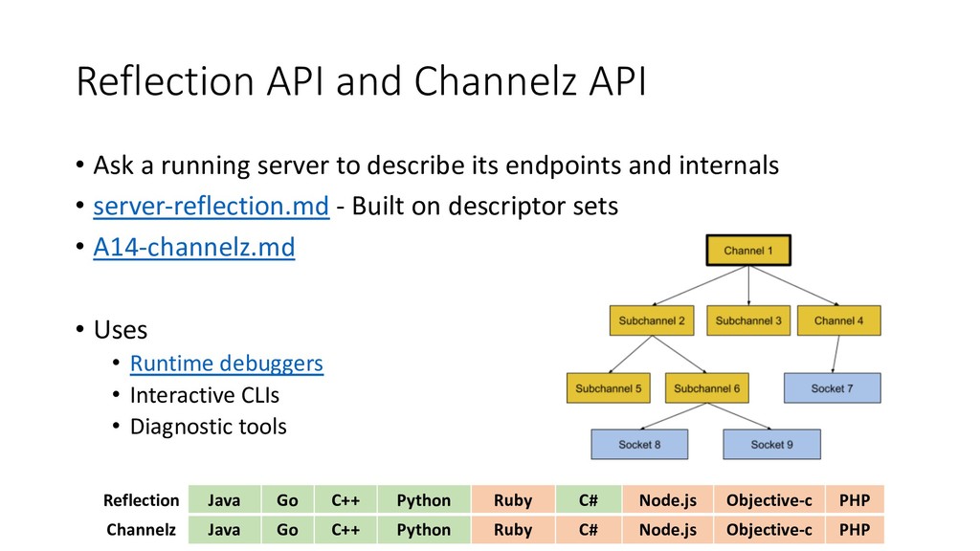Click the C# cell in Channelz row
The width and height of the screenshot is (980, 551).
click(589, 530)
